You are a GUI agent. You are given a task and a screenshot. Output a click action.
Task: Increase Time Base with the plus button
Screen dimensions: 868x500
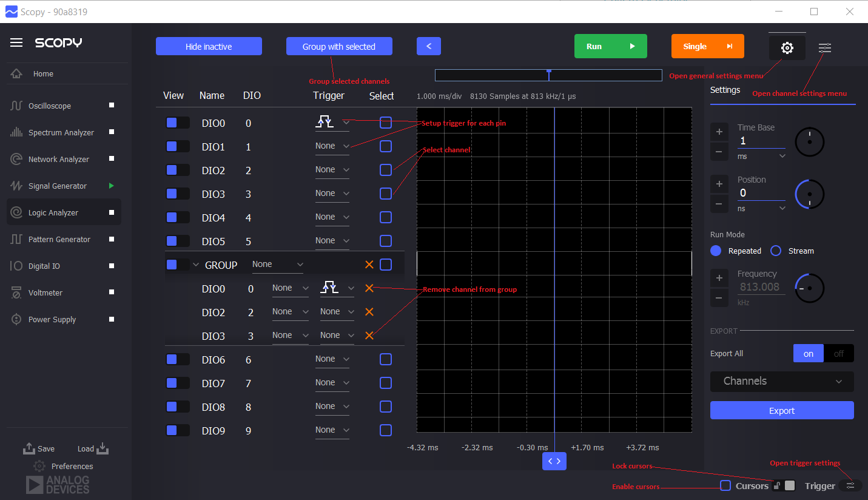(x=719, y=132)
